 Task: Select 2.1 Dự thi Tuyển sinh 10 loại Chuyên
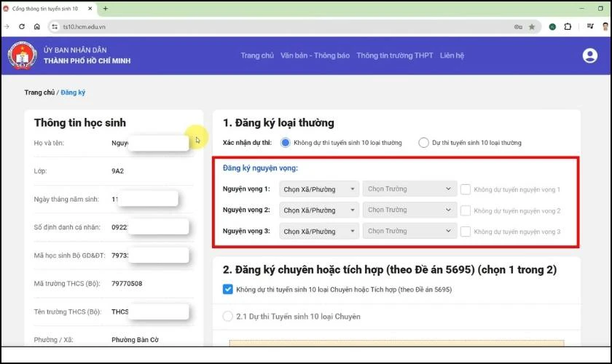click(x=227, y=316)
